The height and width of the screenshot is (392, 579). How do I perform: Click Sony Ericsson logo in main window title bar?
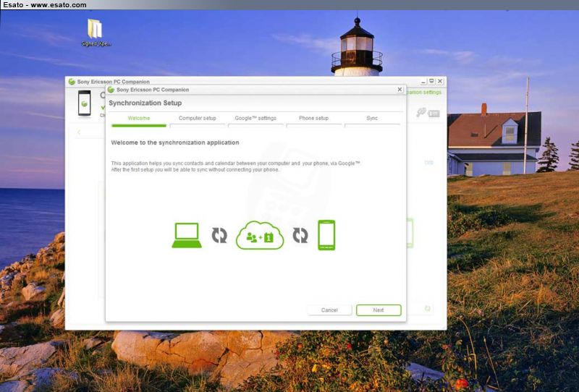tap(72, 82)
